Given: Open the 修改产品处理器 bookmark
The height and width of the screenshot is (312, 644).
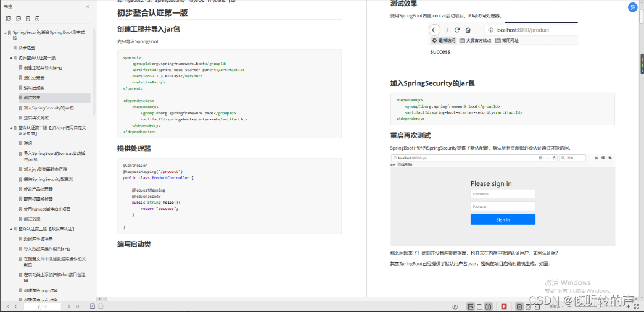Looking at the screenshot, I should (x=38, y=189).
